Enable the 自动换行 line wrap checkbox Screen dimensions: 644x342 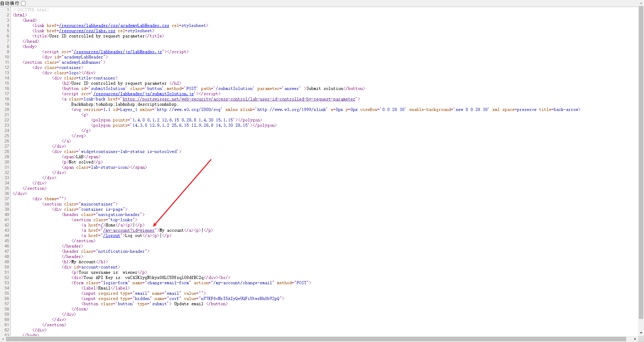click(x=23, y=3)
